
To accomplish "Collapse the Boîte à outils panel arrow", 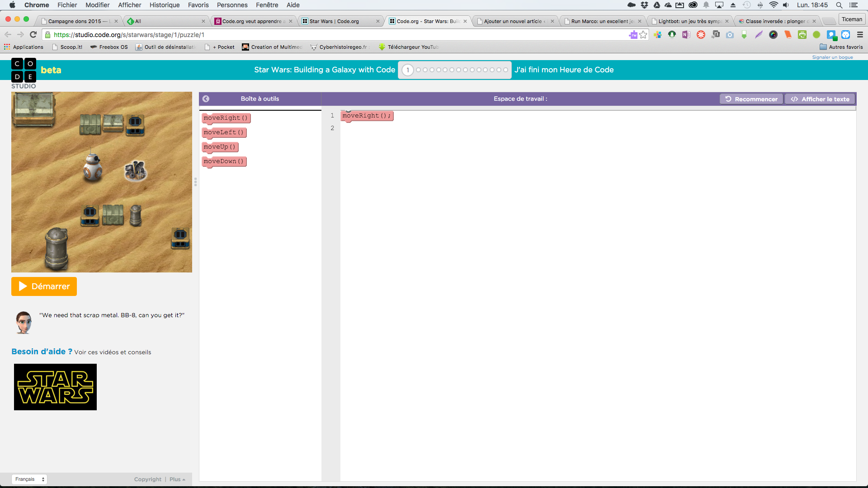I will [x=206, y=99].
